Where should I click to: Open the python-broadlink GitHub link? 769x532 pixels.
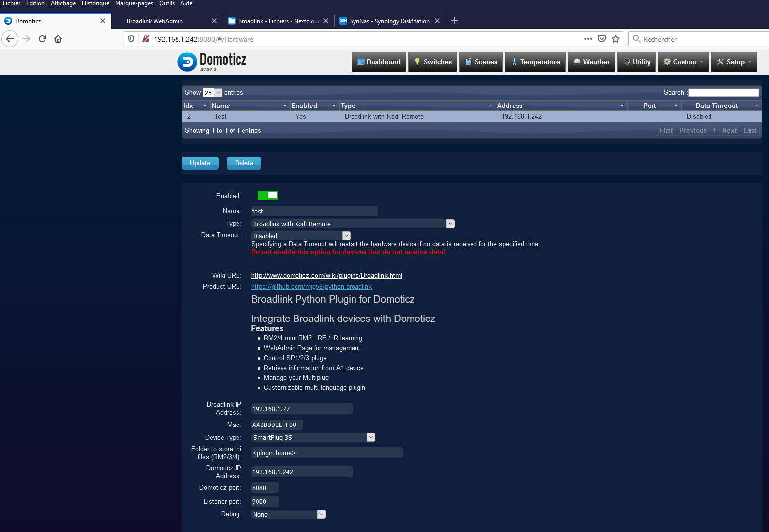click(311, 286)
